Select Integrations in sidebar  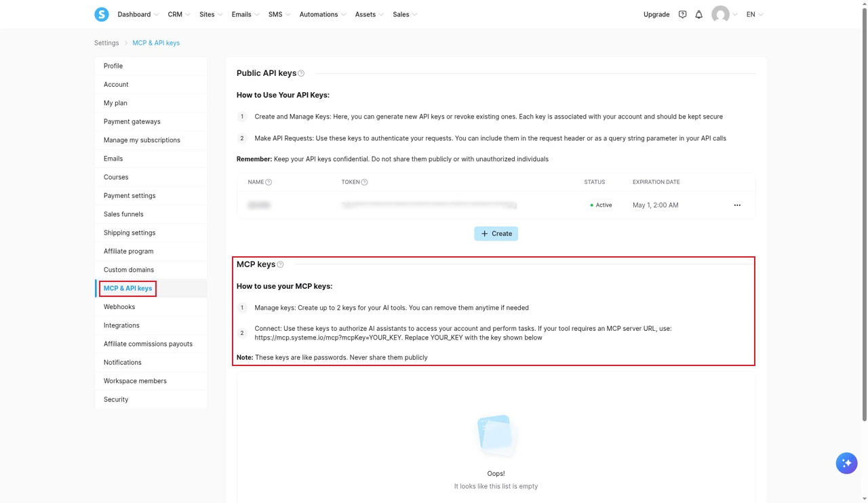click(151, 325)
